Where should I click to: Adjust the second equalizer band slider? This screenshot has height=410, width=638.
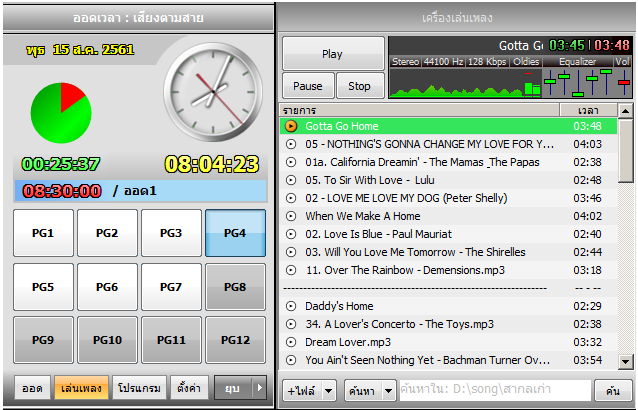point(564,76)
